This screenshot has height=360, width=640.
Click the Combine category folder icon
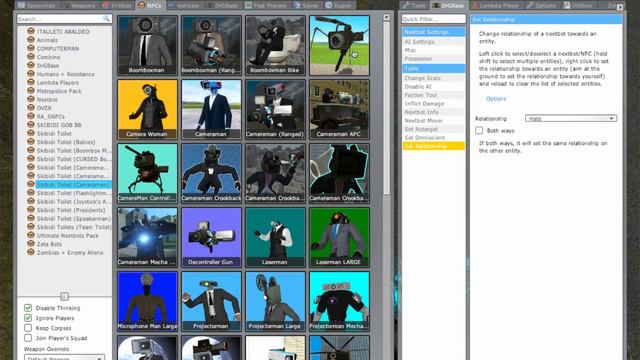pos(31,57)
